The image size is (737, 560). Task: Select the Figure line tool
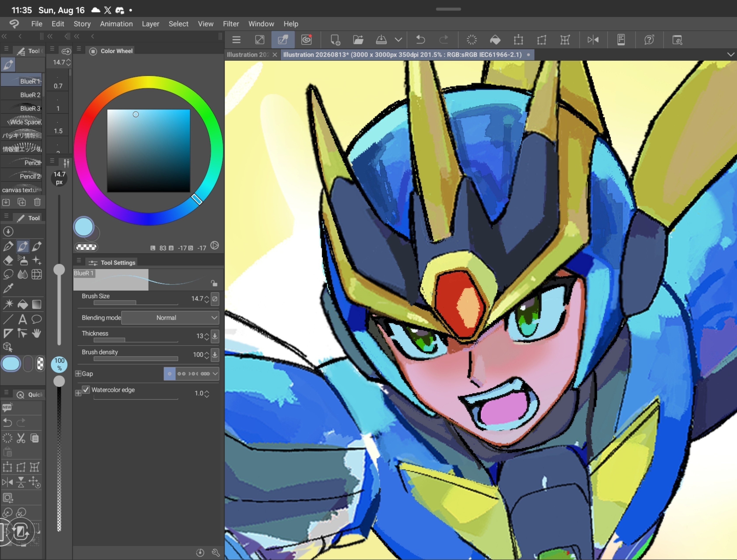[x=8, y=319]
